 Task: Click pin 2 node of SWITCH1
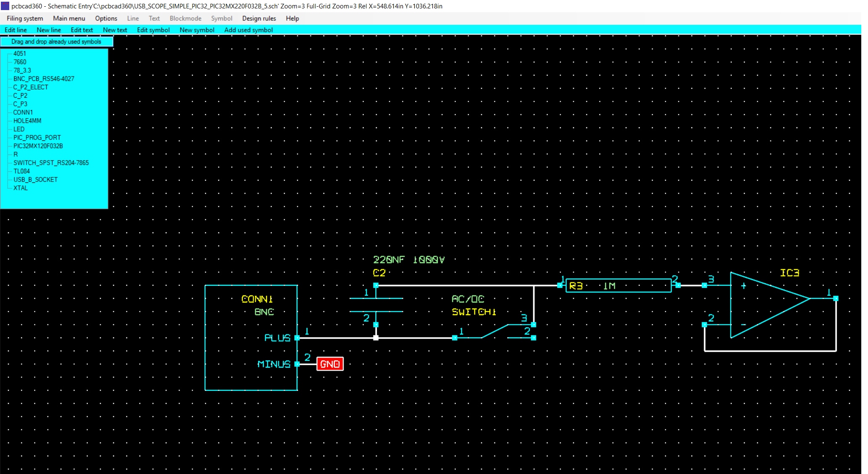[x=534, y=338]
